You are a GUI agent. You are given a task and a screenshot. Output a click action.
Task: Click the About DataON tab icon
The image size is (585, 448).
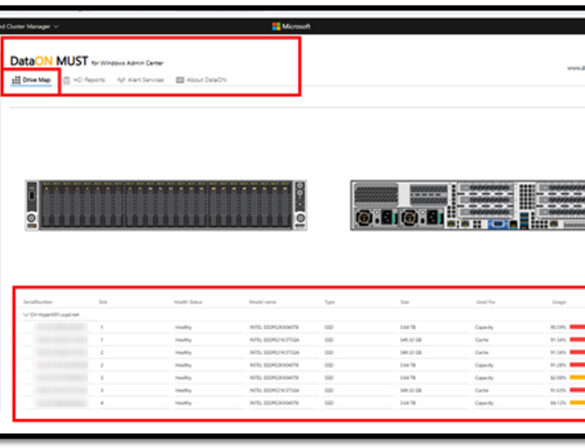180,80
